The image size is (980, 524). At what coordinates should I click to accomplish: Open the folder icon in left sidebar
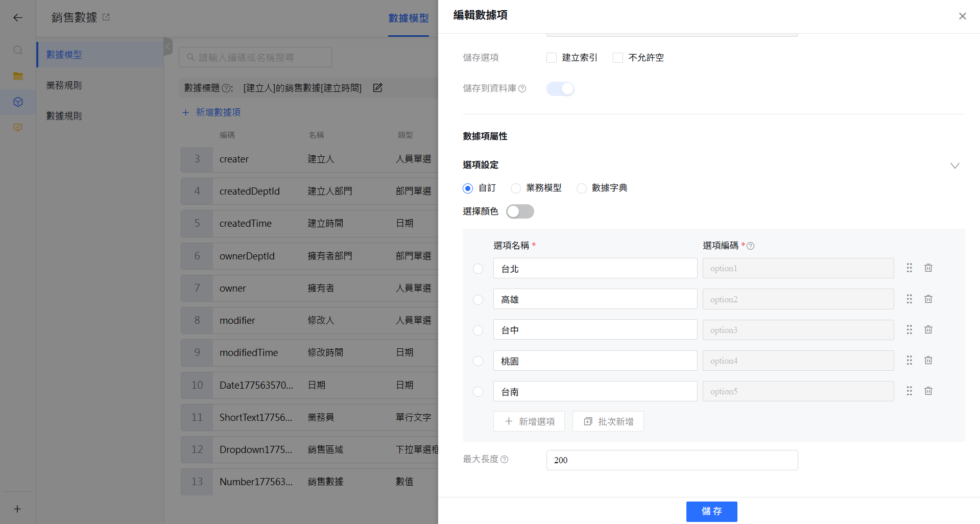pos(18,76)
